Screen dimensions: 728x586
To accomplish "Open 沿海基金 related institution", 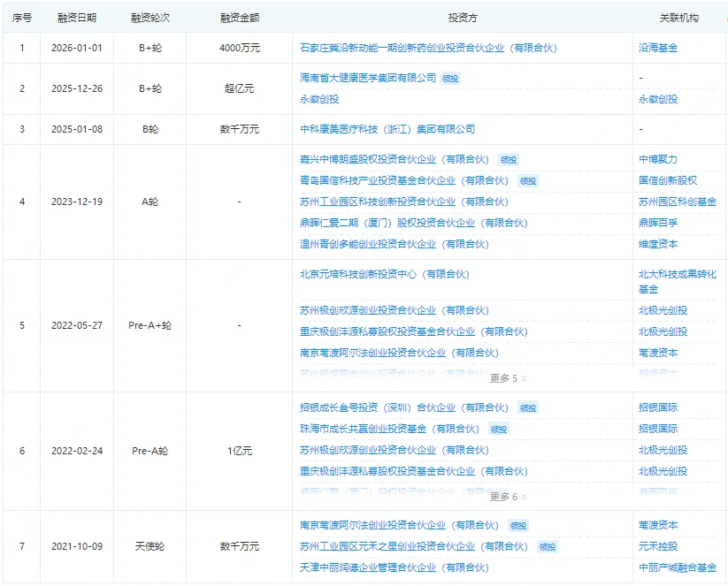I will coord(658,48).
